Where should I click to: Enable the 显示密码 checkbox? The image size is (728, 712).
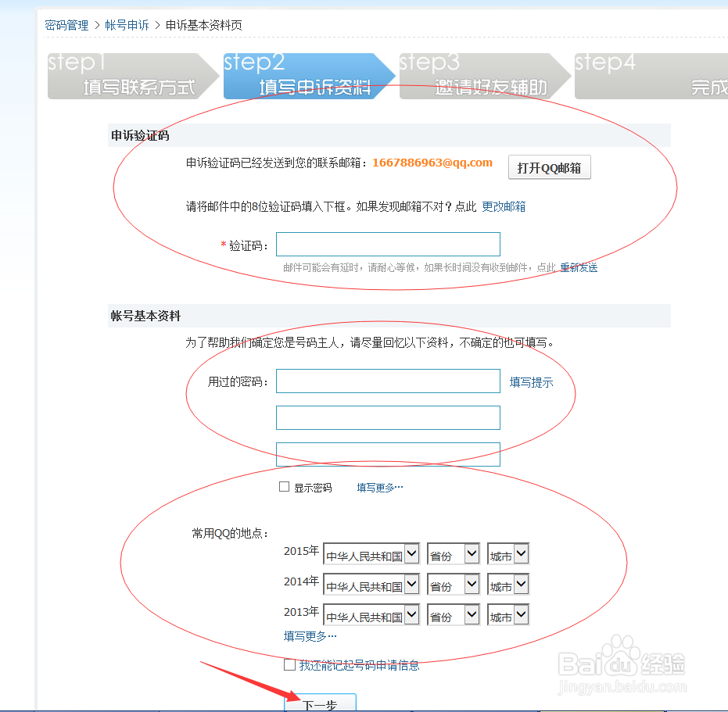coord(284,486)
